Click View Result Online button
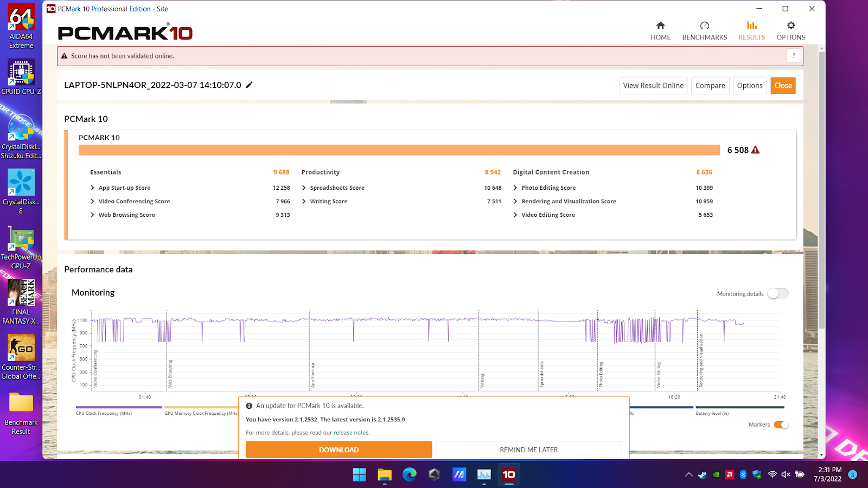The height and width of the screenshot is (488, 868). [x=653, y=86]
